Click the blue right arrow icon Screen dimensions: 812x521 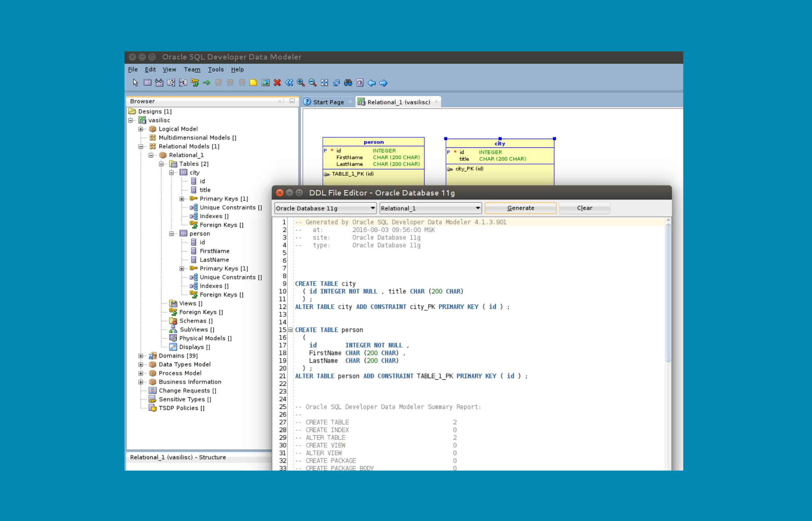tap(383, 83)
